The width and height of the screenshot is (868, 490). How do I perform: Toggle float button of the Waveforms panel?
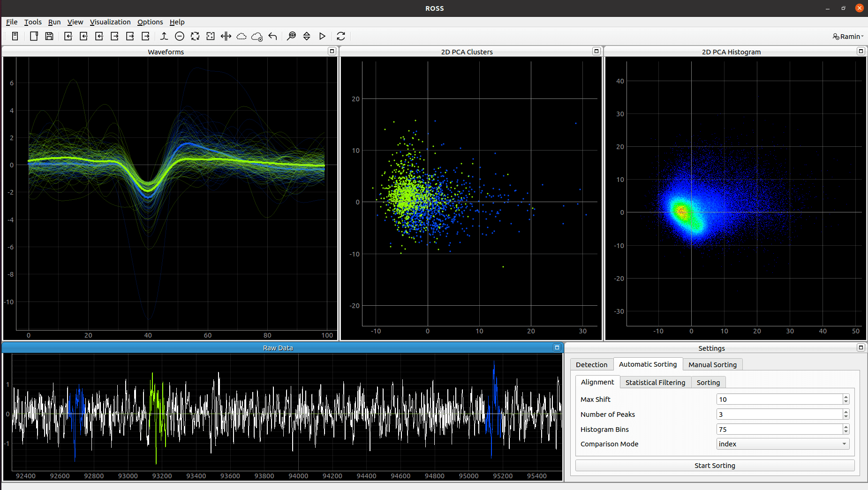coord(332,51)
